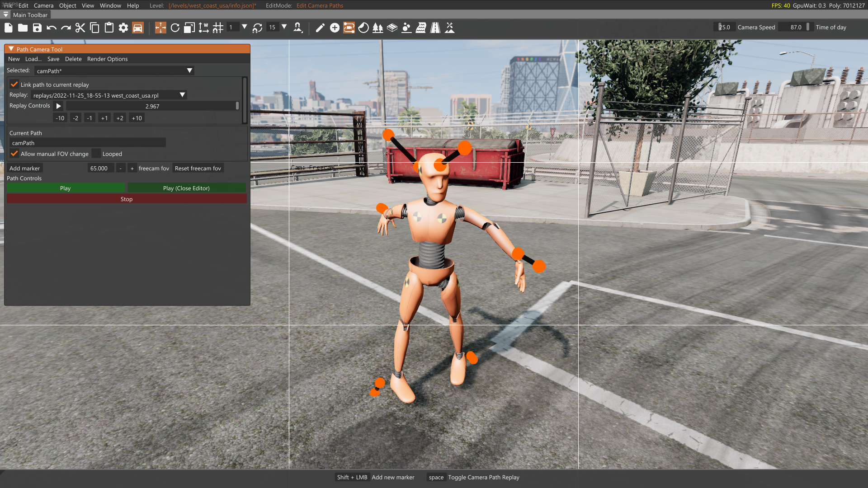Click the Copy icon in toolbar
This screenshot has width=868, height=488.
tap(94, 28)
